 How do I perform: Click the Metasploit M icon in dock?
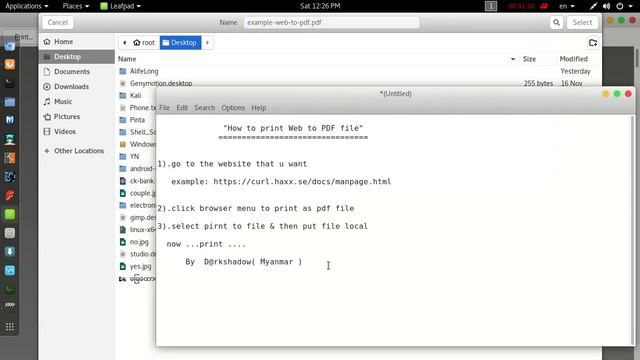[10, 120]
